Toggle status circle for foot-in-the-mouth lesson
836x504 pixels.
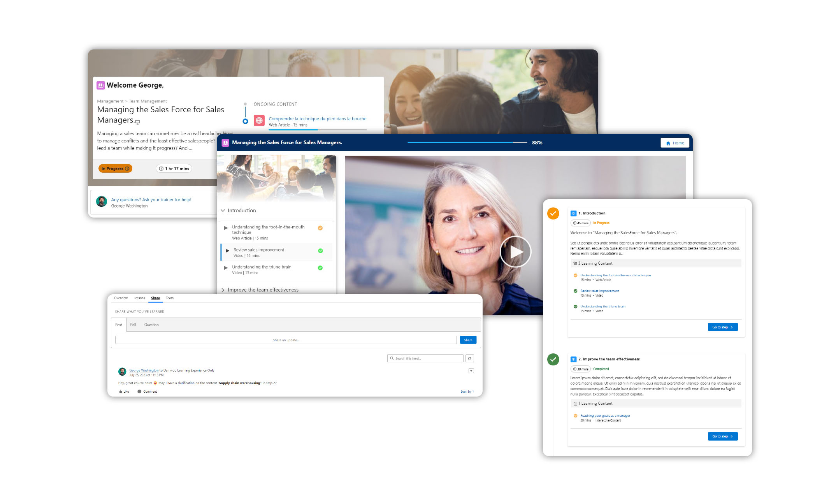point(320,228)
